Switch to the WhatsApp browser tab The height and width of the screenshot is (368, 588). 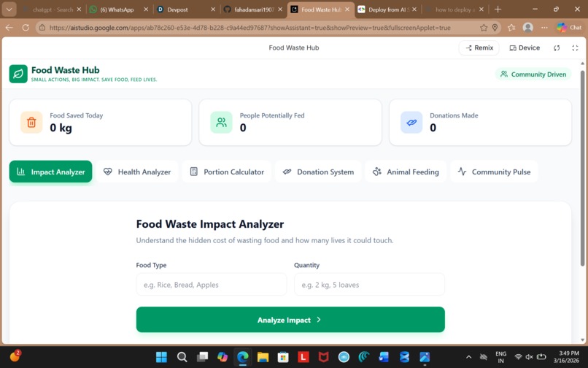[118, 9]
